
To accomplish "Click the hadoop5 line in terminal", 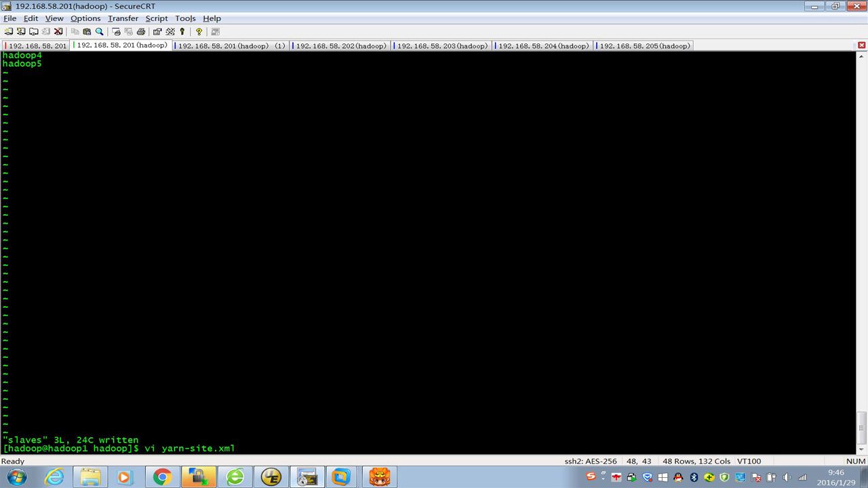I will tap(22, 64).
